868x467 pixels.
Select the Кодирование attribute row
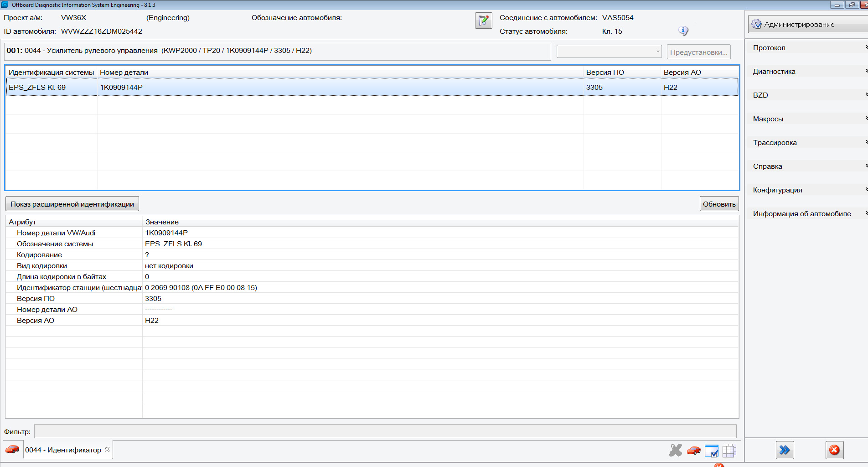pos(372,255)
